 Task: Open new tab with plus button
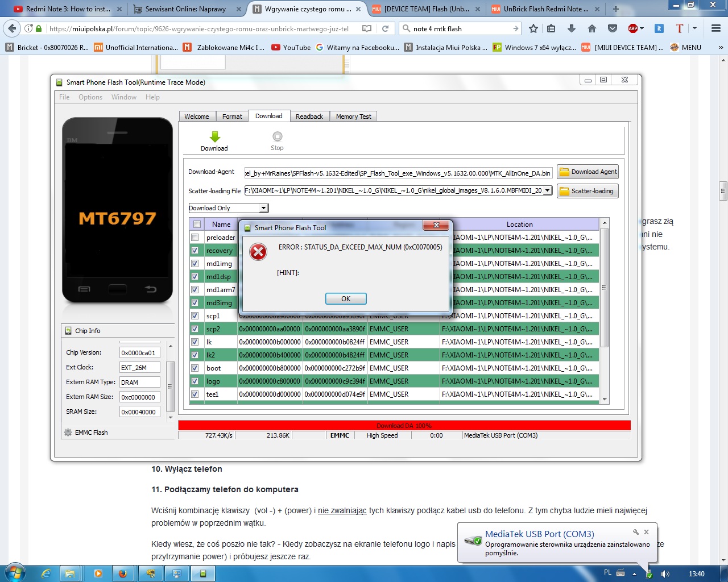click(615, 9)
